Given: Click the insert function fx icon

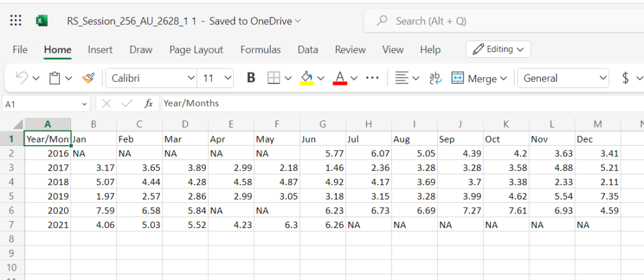Looking at the screenshot, I should tap(148, 104).
